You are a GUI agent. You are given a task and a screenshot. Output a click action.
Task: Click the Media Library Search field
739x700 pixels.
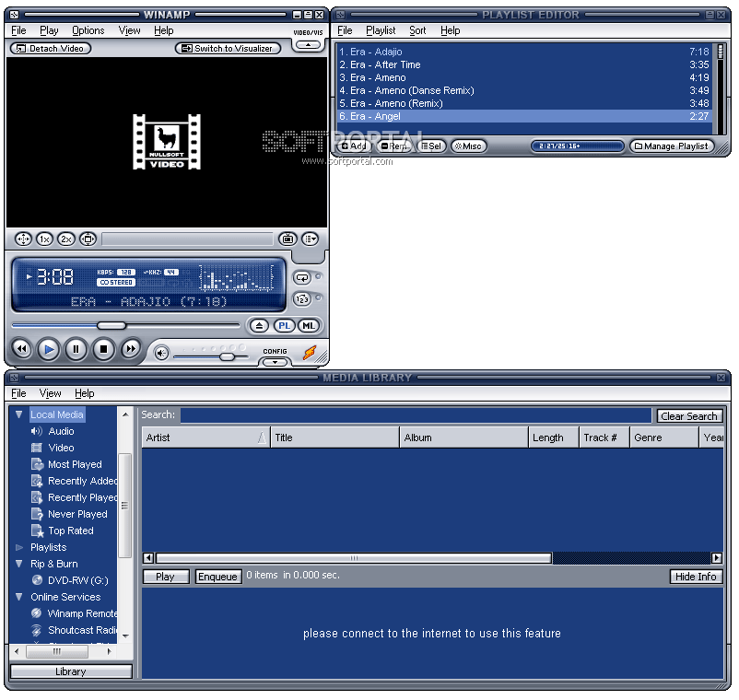pyautogui.click(x=416, y=415)
